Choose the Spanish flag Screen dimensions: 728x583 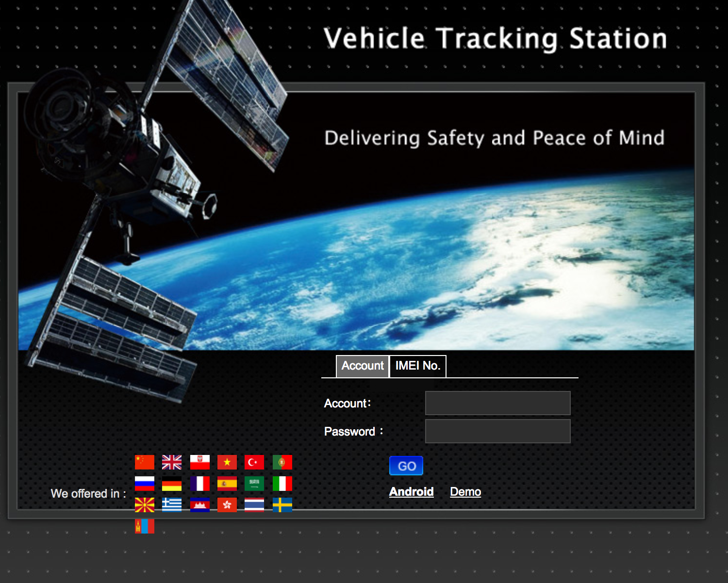click(227, 484)
